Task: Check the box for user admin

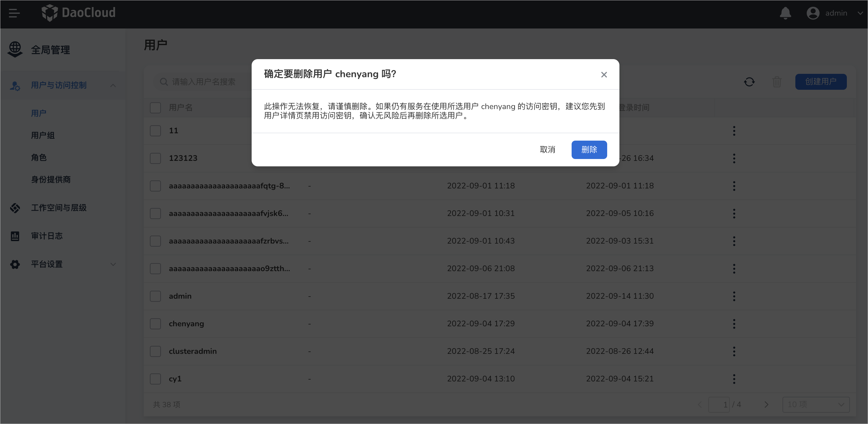Action: (155, 296)
